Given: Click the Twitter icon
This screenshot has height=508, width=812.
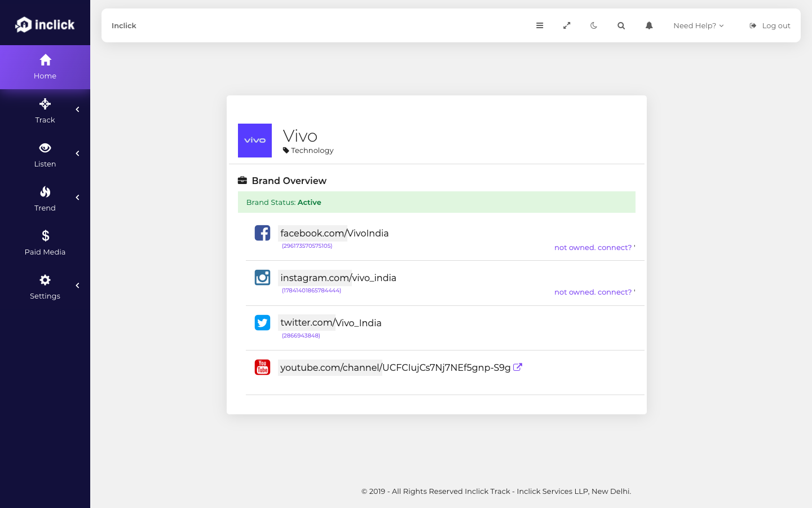Looking at the screenshot, I should [262, 322].
